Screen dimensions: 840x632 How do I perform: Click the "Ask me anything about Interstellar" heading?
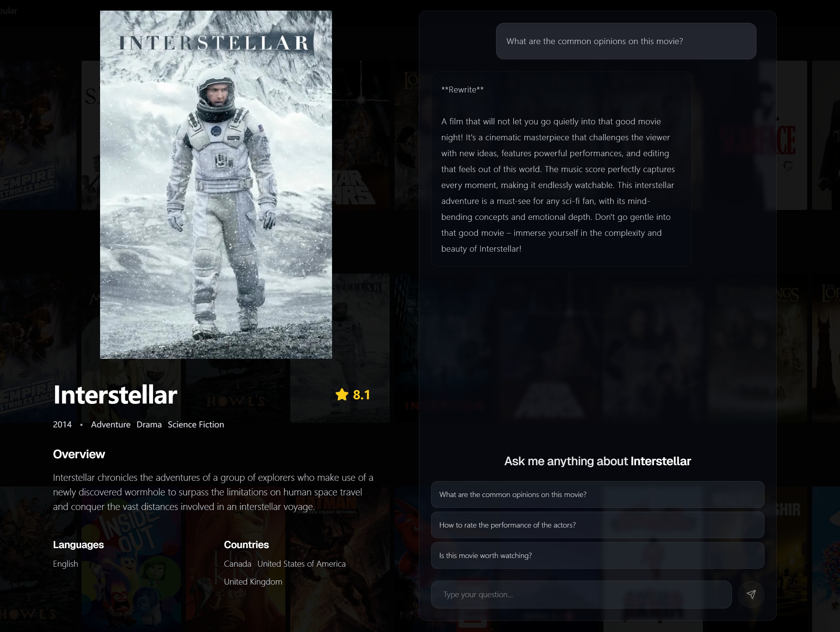coord(597,461)
